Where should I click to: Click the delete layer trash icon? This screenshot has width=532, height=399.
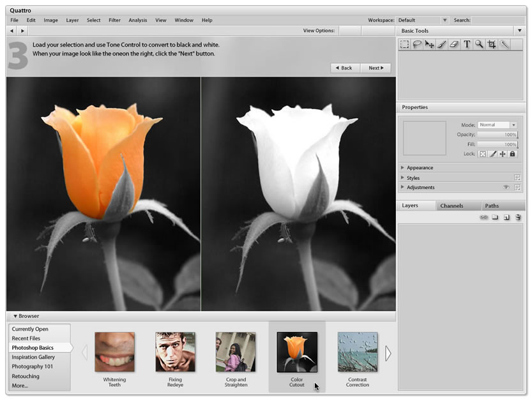[518, 218]
